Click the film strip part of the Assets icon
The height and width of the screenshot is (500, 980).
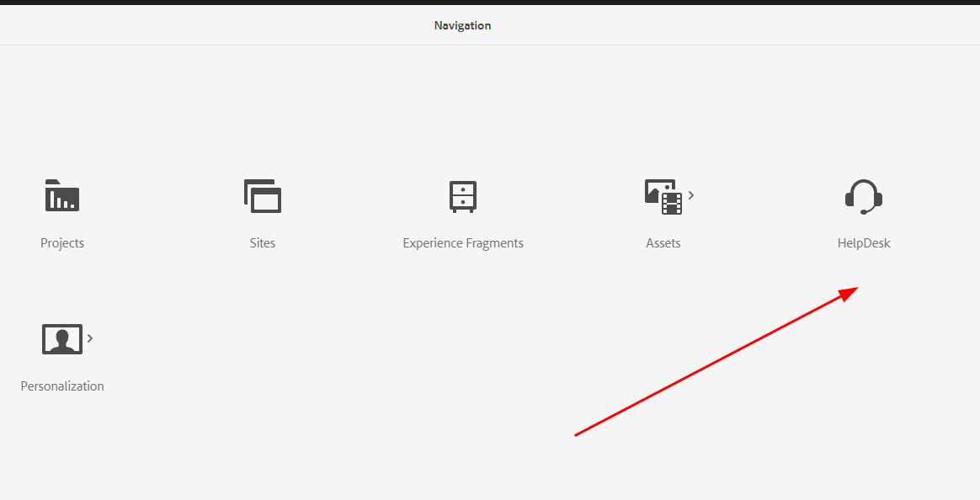tap(671, 203)
